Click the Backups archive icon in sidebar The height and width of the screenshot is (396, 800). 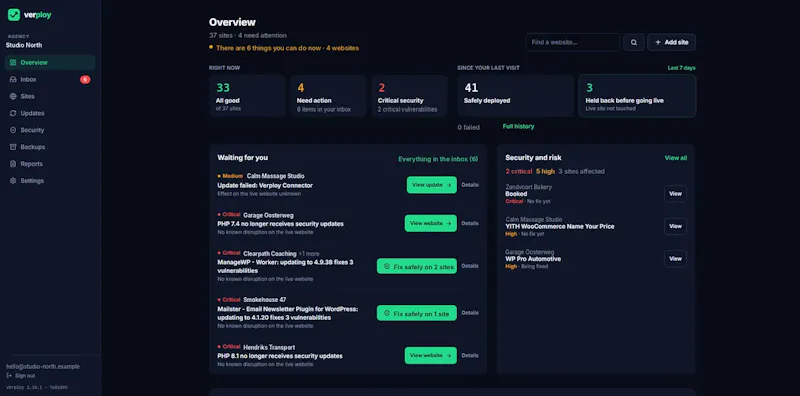(x=13, y=147)
